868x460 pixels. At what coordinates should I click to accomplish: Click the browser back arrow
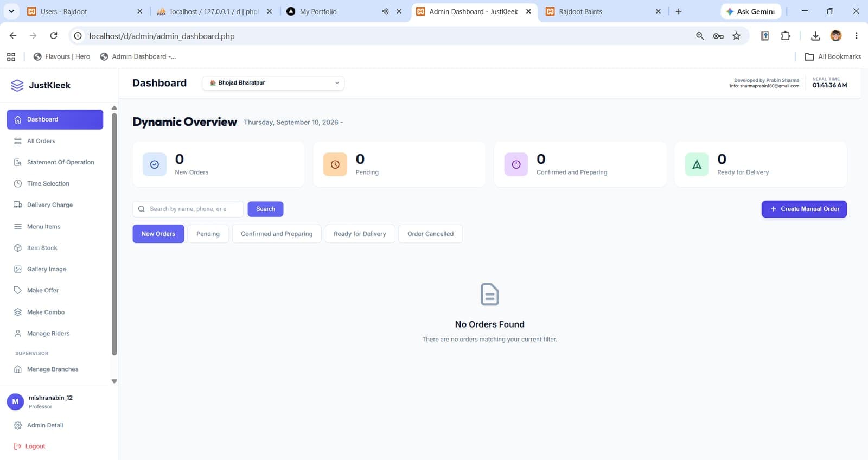click(13, 36)
